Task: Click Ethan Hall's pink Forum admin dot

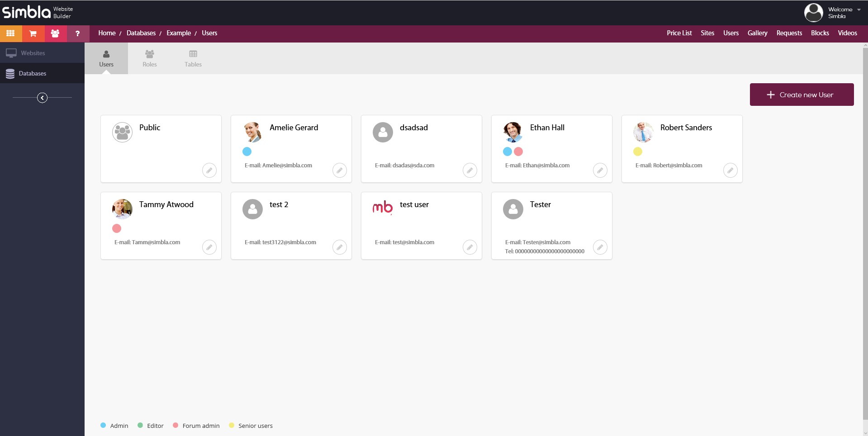Action: click(x=518, y=152)
